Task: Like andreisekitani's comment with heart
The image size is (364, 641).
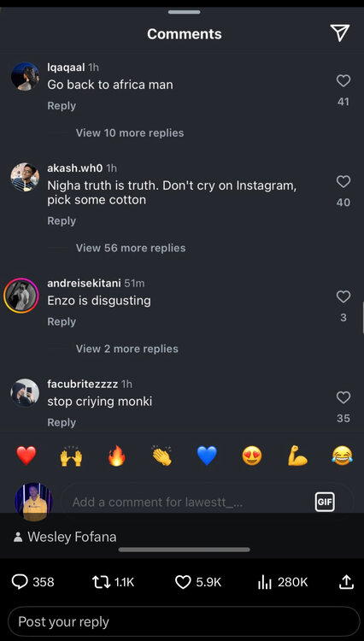Action: click(x=343, y=297)
